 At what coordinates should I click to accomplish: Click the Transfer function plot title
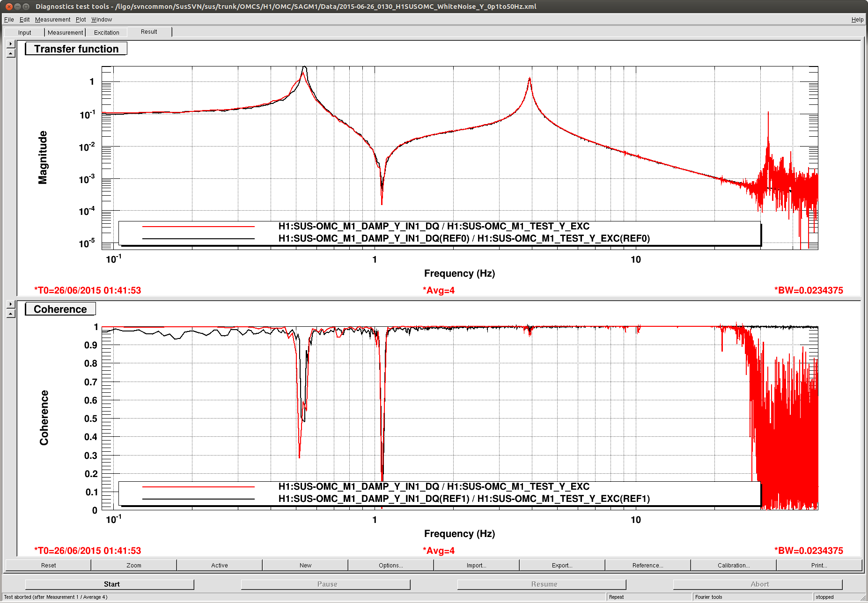[76, 49]
